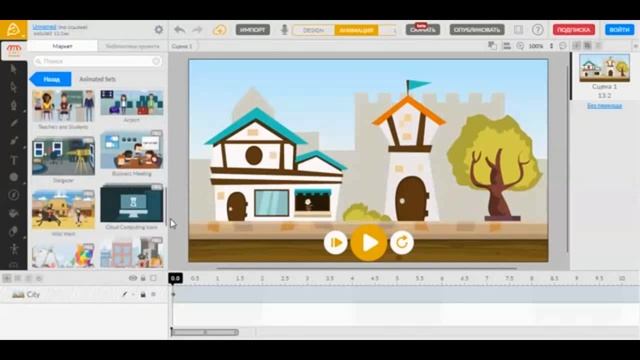Image resolution: width=640 pixels, height=360 pixels.
Task: Click the Download (Скачать) button
Action: point(422,30)
